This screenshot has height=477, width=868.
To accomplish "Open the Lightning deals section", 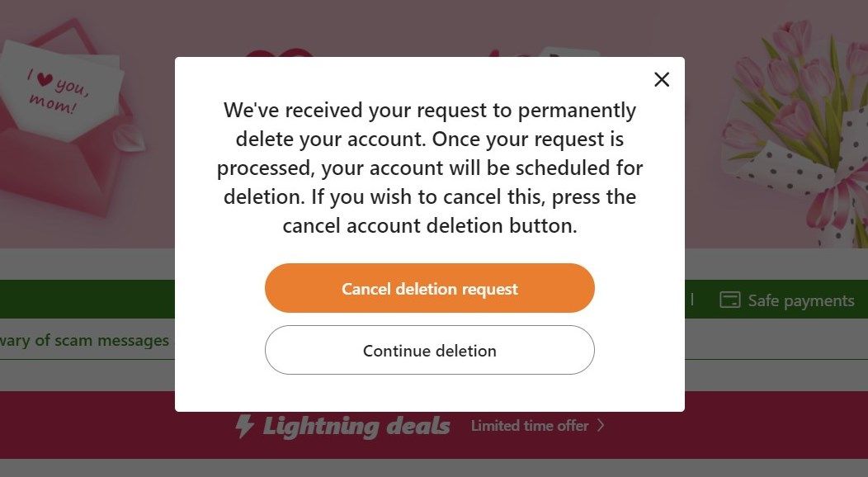I will coord(356,426).
